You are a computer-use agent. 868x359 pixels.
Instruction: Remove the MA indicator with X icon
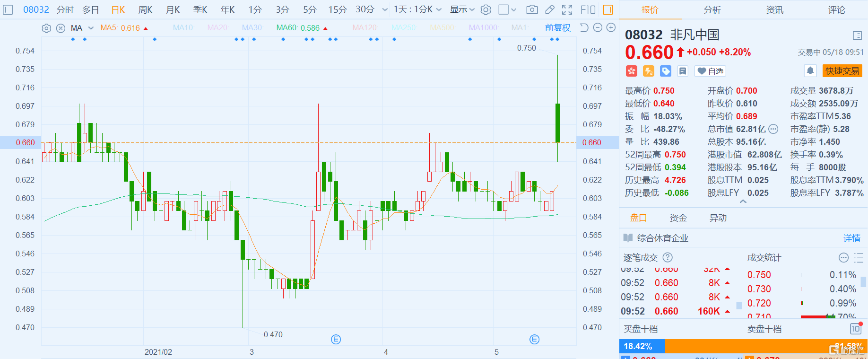(x=61, y=28)
